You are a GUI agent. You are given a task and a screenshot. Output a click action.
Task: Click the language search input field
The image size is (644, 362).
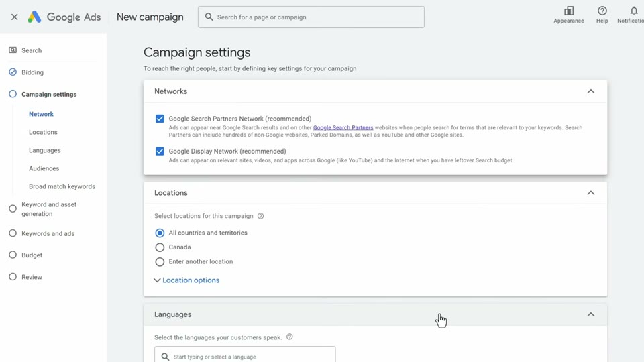coord(245,355)
